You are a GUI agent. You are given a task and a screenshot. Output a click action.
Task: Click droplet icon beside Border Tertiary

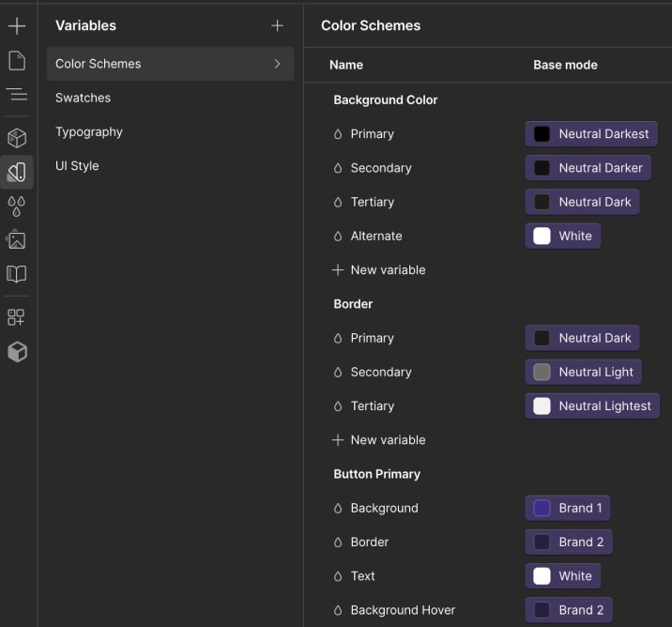[338, 405]
